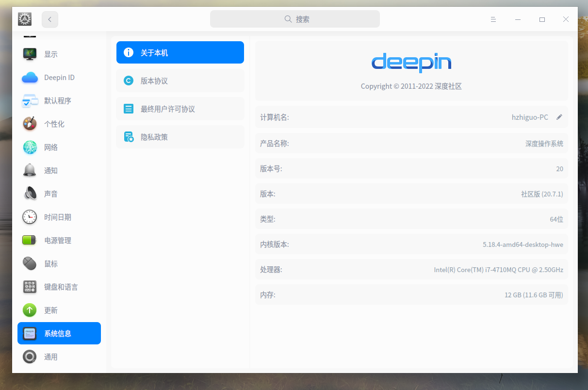The height and width of the screenshot is (390, 588).
Task: Click inside the 搜索 search field
Action: click(x=294, y=18)
